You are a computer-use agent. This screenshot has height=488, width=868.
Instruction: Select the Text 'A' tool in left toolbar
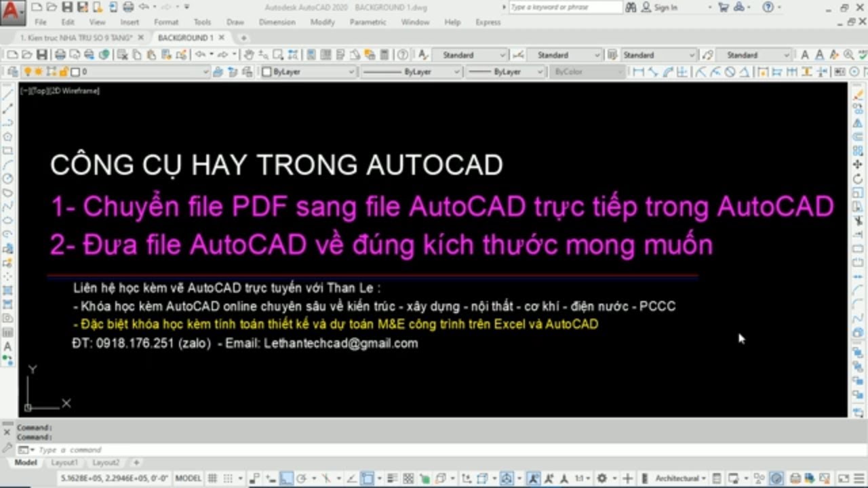point(8,346)
